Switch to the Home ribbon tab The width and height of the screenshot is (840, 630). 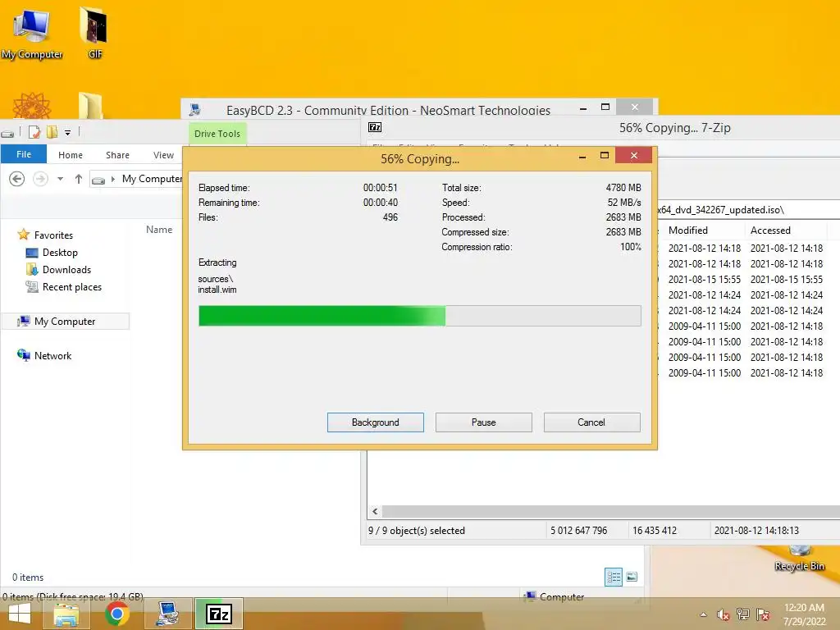[x=71, y=155]
